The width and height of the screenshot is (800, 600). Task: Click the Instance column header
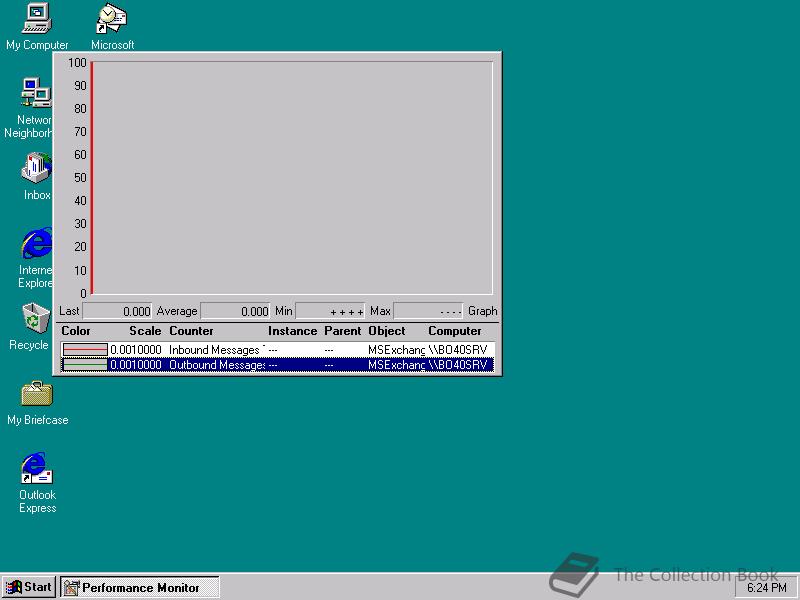point(292,331)
